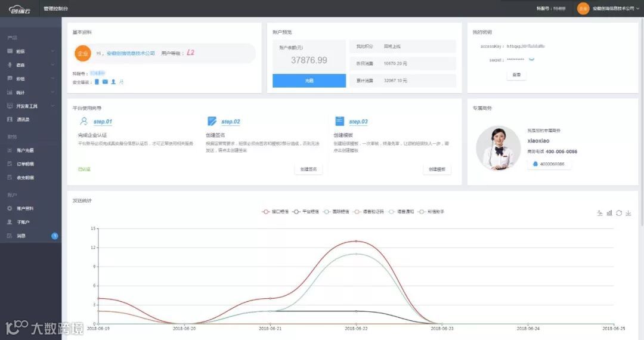Switch chart to bar view icon

tap(609, 213)
